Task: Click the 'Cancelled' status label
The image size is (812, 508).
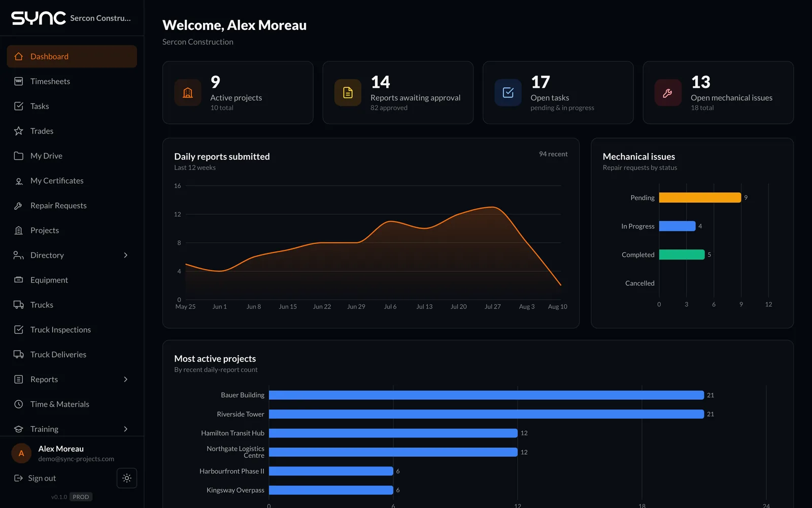Action: [x=640, y=283]
